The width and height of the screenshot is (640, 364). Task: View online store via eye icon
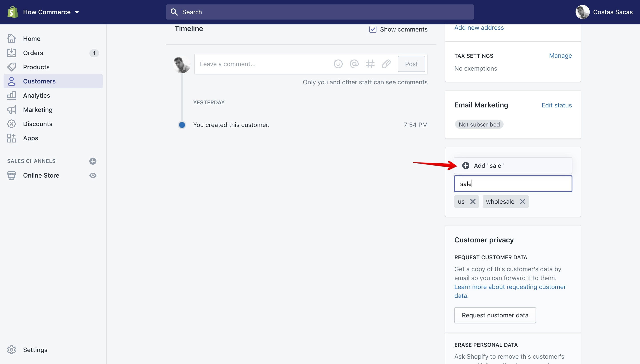pyautogui.click(x=93, y=175)
